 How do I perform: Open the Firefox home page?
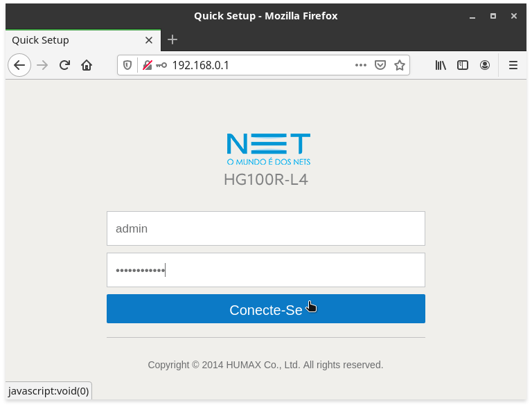(x=87, y=65)
